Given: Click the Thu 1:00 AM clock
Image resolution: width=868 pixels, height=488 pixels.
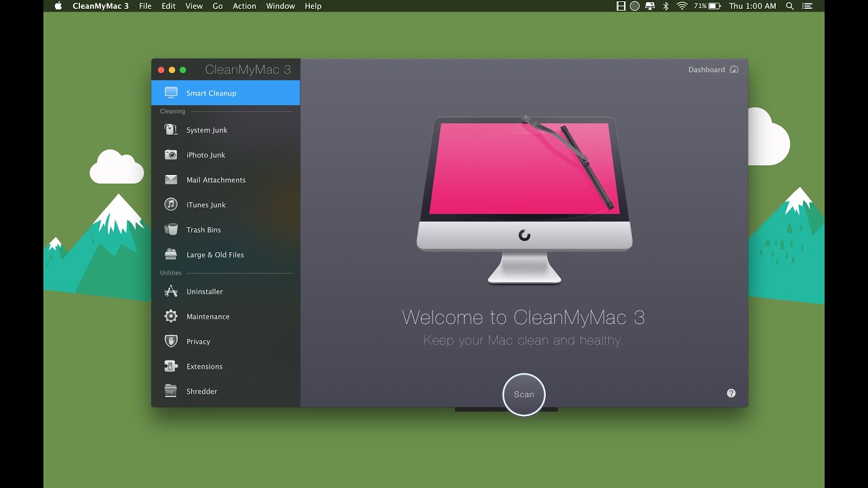Looking at the screenshot, I should (x=753, y=6).
